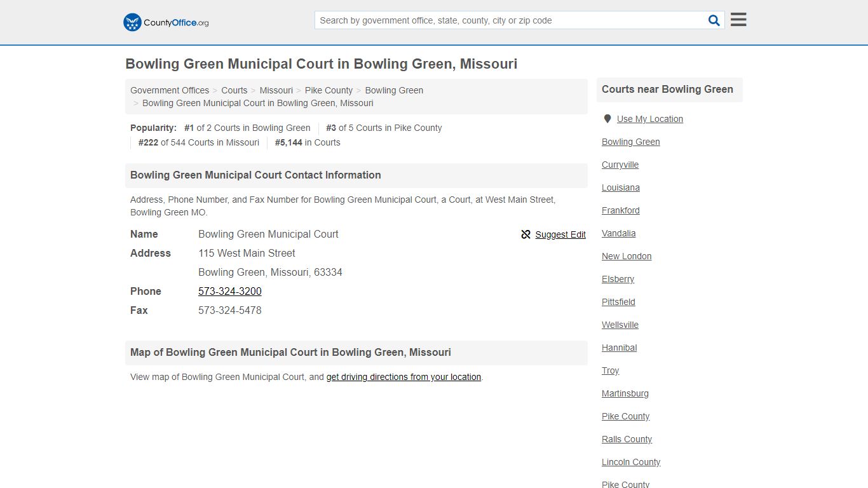Click the Suggest Edit pencil icon
This screenshot has height=488, width=868.
click(526, 234)
